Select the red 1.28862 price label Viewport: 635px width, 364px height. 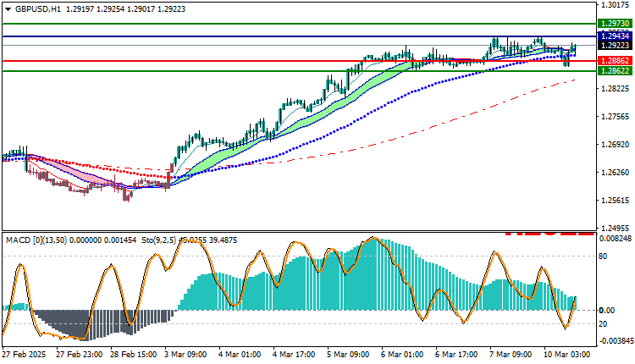(615, 61)
